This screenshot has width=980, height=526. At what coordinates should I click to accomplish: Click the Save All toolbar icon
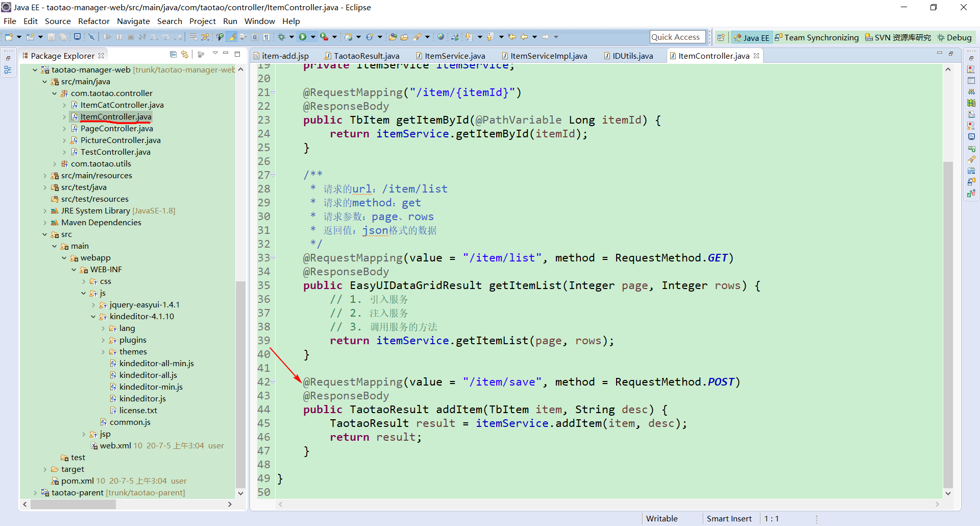(63, 37)
